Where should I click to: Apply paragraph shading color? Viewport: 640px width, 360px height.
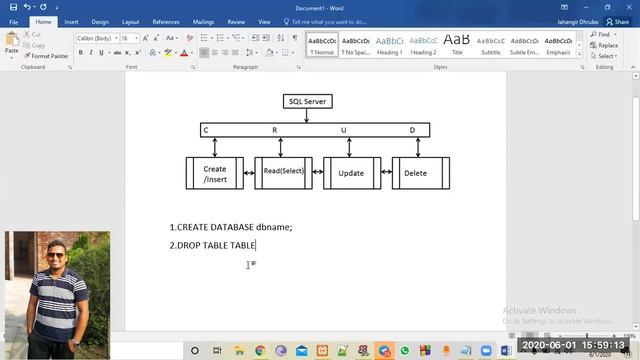tap(269, 53)
